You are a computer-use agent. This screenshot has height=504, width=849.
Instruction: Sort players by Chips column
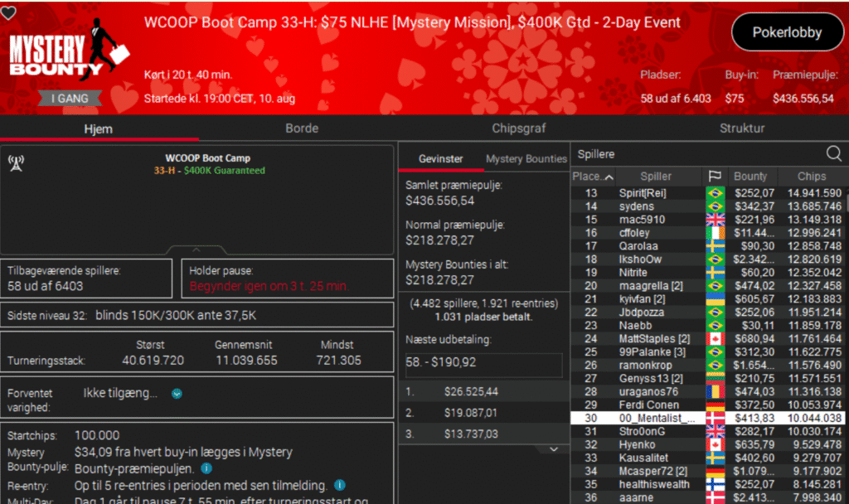(x=812, y=177)
